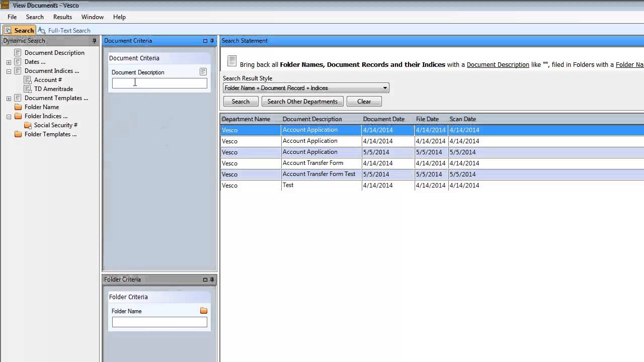
Task: Collapse the Document Indices tree node
Action: tap(9, 71)
